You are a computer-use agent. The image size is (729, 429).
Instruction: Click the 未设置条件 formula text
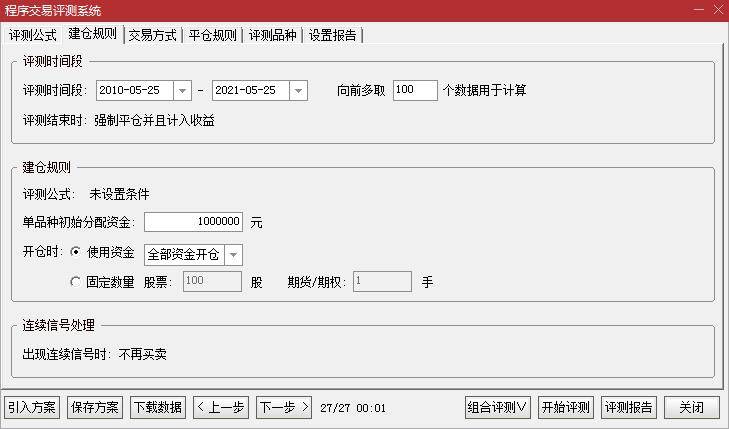pyautogui.click(x=119, y=194)
